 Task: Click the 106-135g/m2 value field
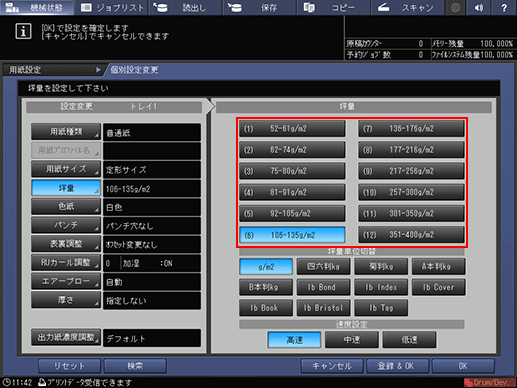[x=152, y=189]
